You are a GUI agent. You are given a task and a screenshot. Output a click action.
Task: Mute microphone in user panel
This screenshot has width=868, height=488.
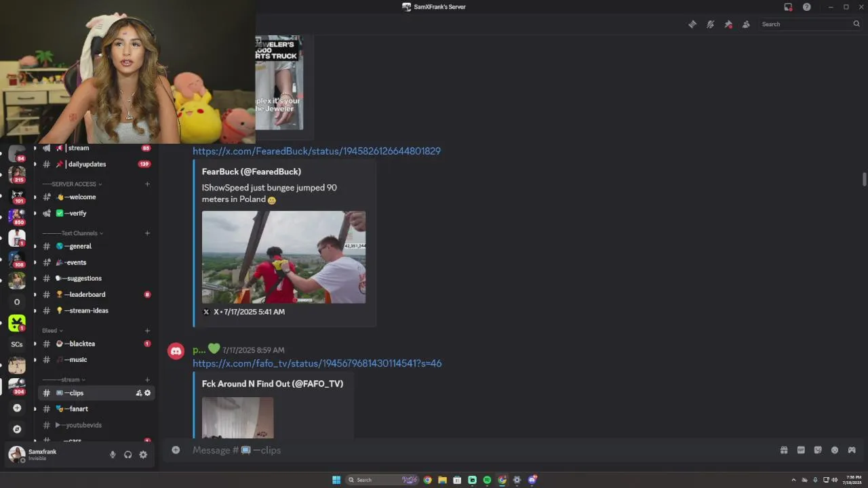(x=113, y=455)
